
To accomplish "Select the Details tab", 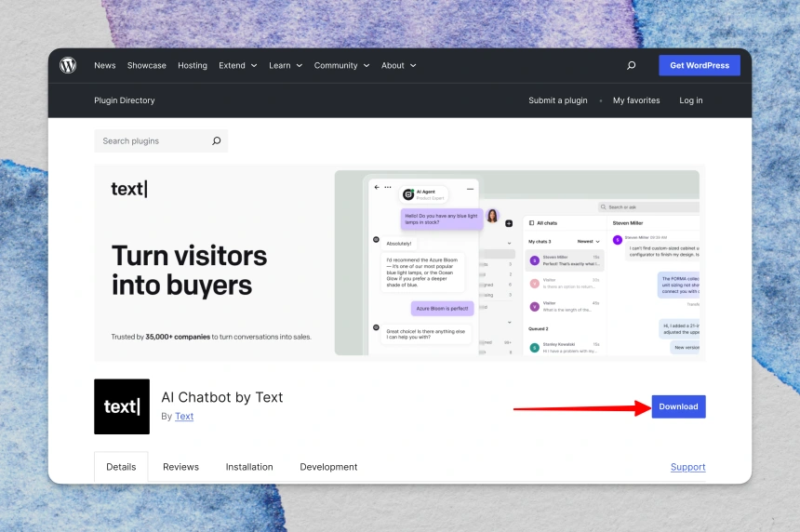I will coord(121,467).
